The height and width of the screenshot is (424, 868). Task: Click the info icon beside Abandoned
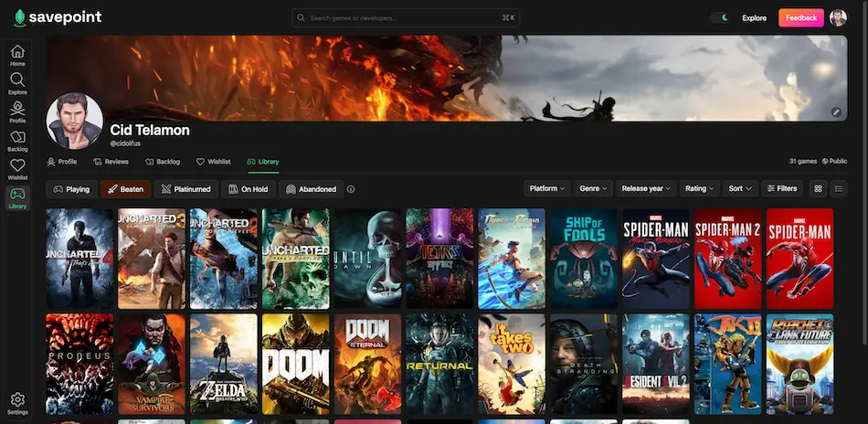point(351,189)
